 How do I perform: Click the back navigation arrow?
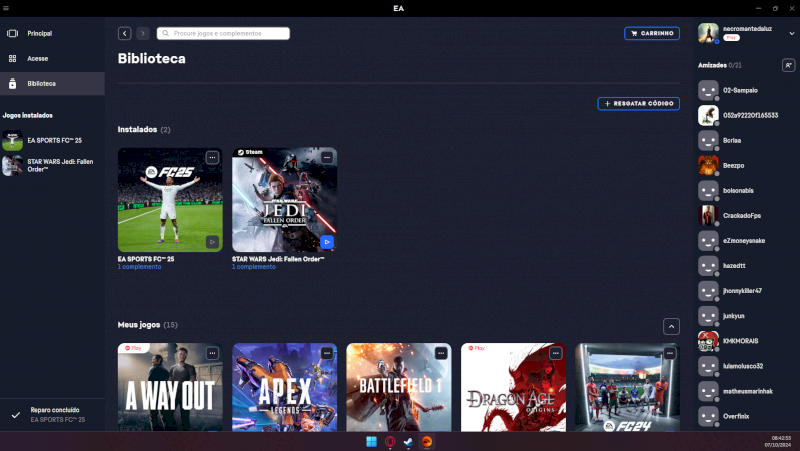(124, 33)
